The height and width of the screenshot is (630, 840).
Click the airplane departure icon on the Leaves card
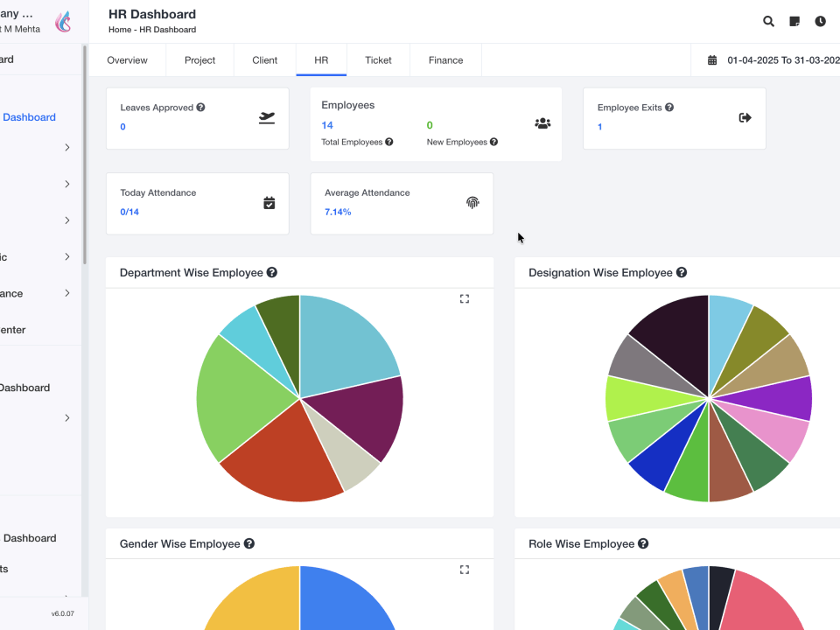[267, 117]
